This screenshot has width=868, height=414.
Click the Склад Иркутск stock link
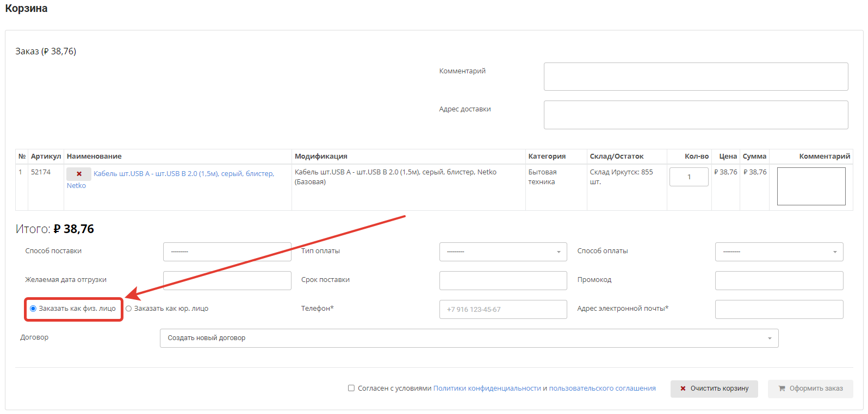[621, 172]
